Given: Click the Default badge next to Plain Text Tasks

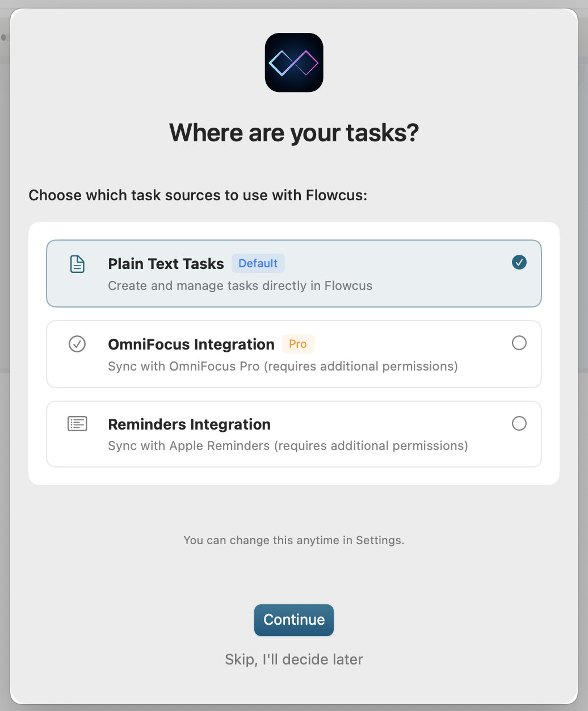Looking at the screenshot, I should pyautogui.click(x=258, y=263).
